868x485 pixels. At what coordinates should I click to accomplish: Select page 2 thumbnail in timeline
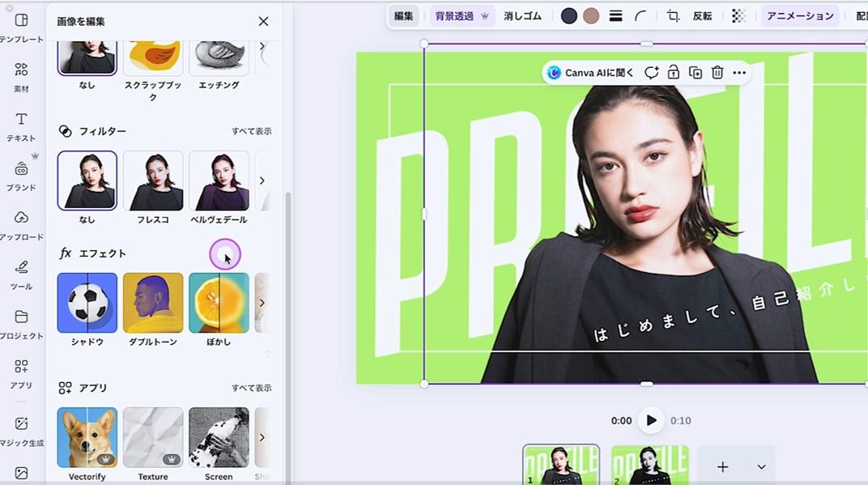pos(650,465)
